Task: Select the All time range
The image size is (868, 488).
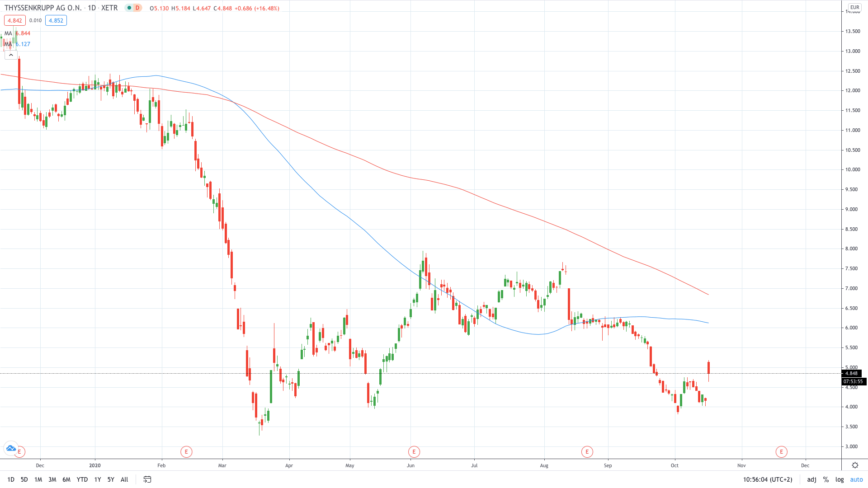Action: (x=125, y=479)
